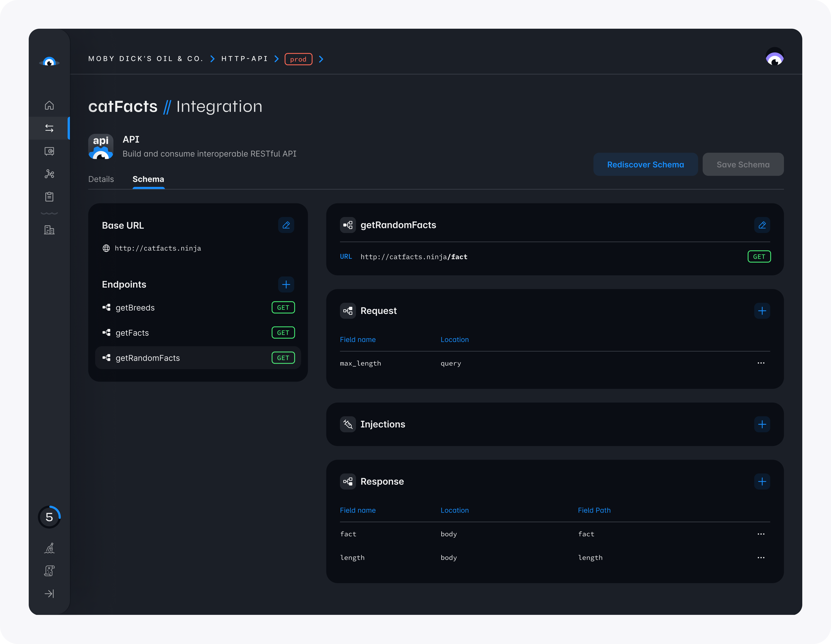Open the clipboard icon in sidebar
This screenshot has width=831, height=644.
(x=49, y=197)
